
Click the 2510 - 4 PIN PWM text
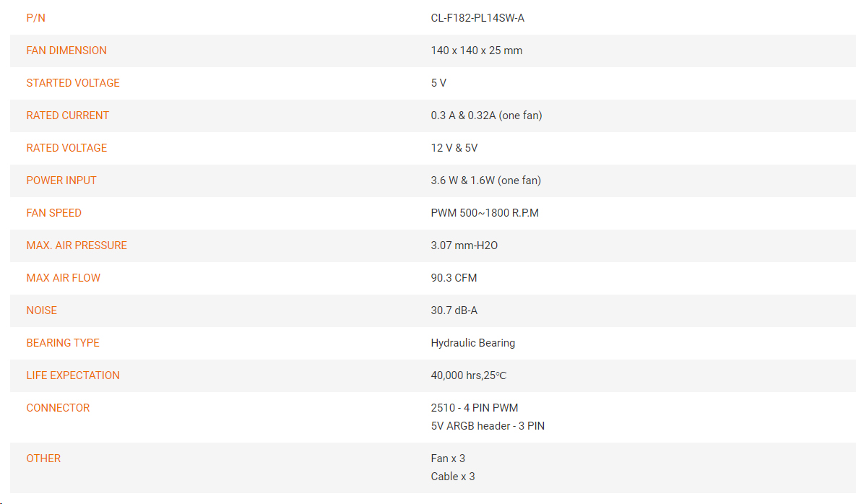click(475, 408)
